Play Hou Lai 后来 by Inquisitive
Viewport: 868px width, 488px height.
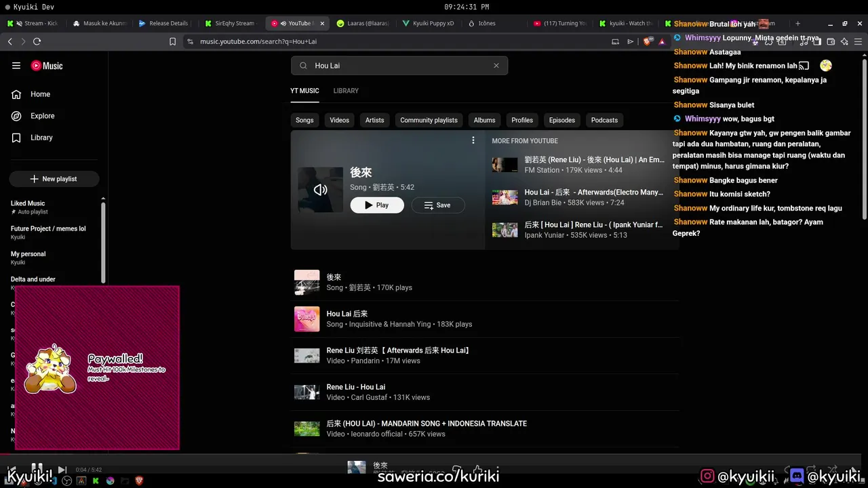pos(485,319)
